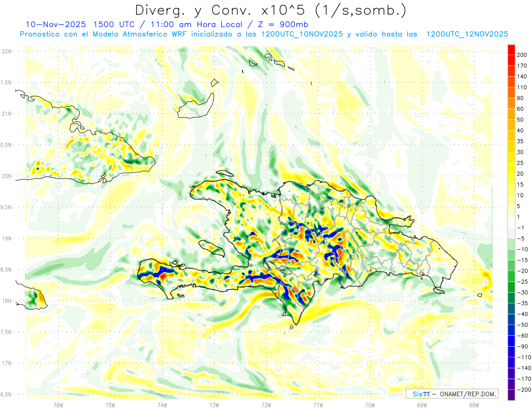Click the positive '5' color bar value
Screen dimensions: 532x411
pyautogui.click(x=520, y=206)
